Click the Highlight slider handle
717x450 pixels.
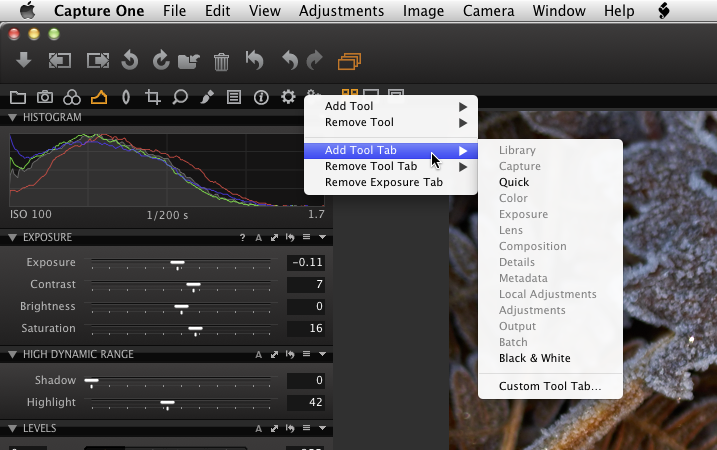pyautogui.click(x=167, y=403)
